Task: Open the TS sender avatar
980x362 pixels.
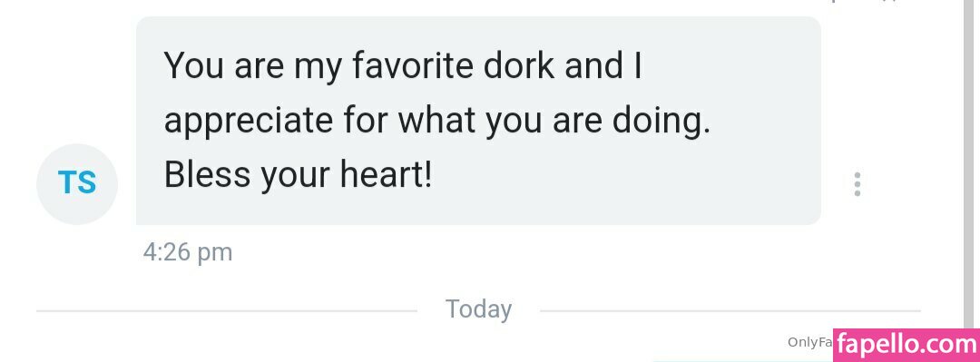Action: 77,184
